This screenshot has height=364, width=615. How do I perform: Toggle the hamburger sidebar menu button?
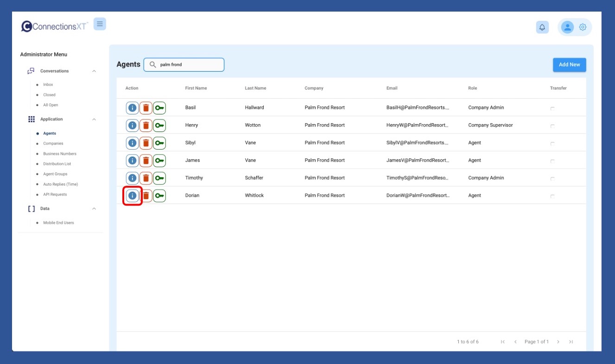coord(100,24)
